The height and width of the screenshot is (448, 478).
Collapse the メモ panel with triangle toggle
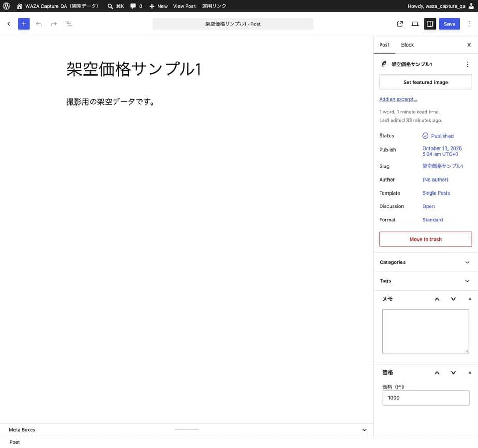coord(470,299)
